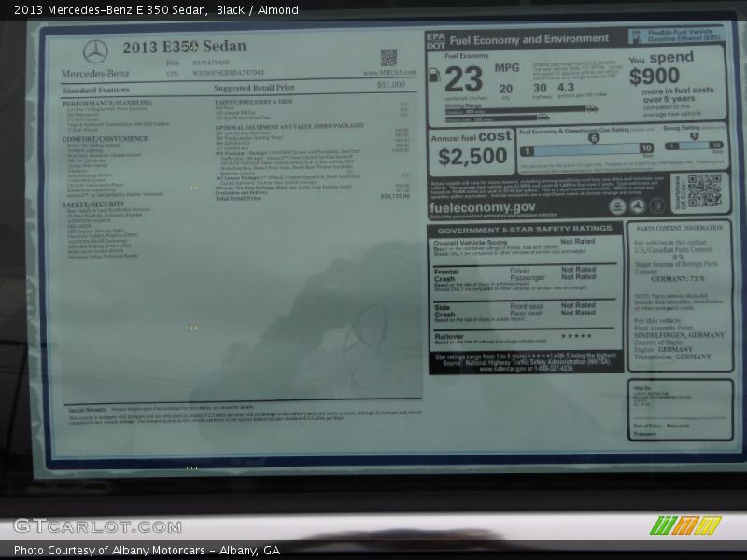Click the EPA DOT badge
The image size is (747, 560).
(435, 40)
